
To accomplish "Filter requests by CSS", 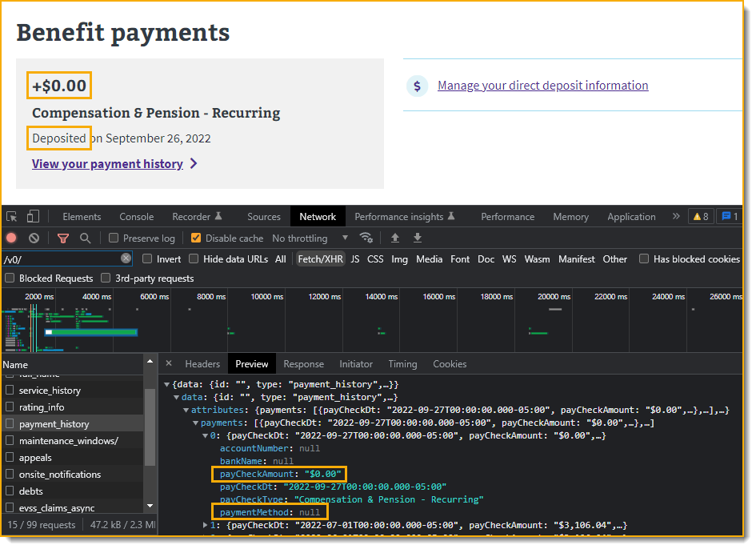I will click(375, 259).
